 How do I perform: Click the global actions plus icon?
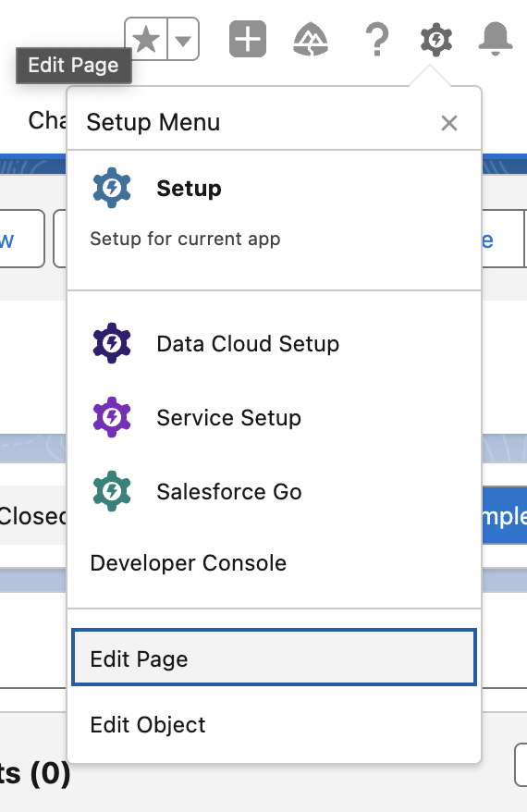248,39
